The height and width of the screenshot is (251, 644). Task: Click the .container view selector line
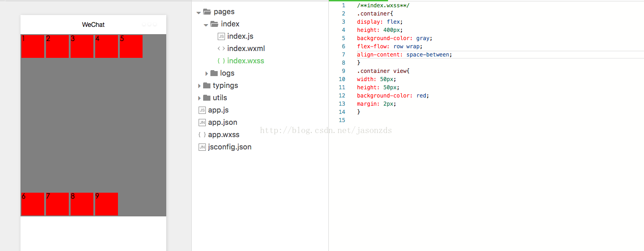pyautogui.click(x=383, y=71)
